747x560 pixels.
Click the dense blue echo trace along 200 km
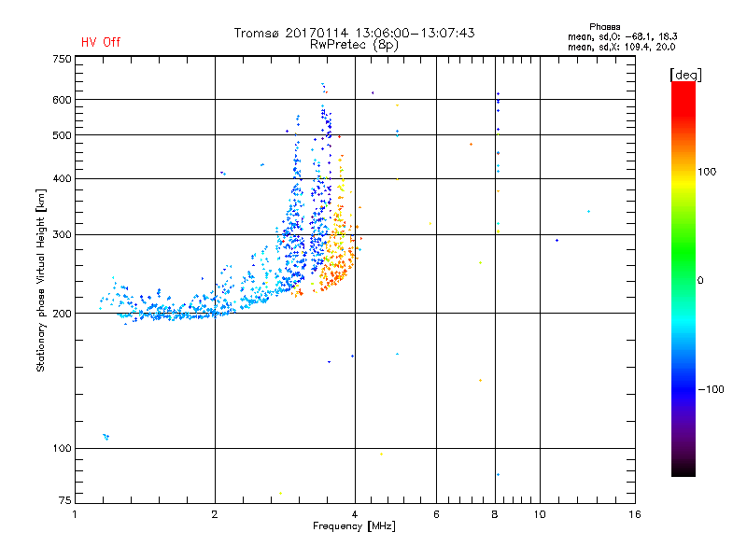coord(176,314)
